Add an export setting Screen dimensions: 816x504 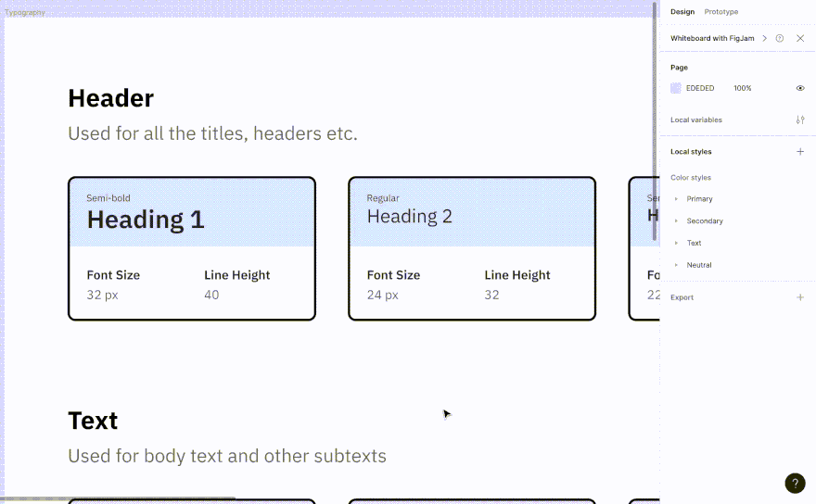(800, 297)
